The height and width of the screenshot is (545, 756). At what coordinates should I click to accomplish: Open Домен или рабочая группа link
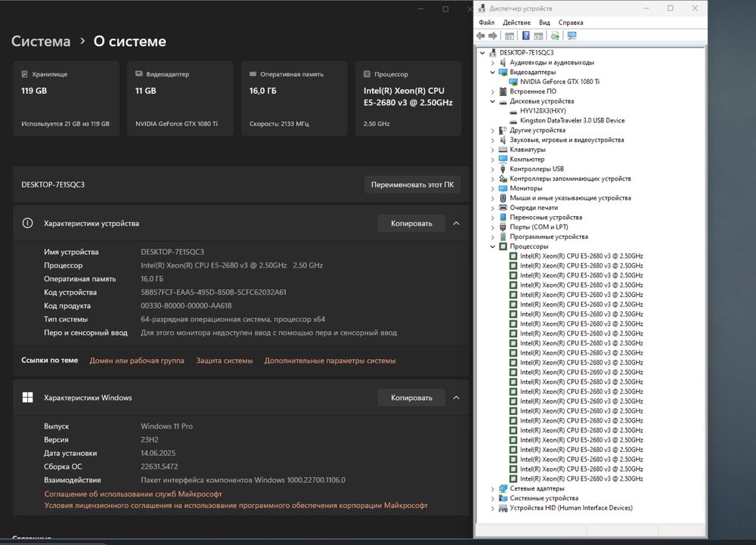(x=137, y=361)
